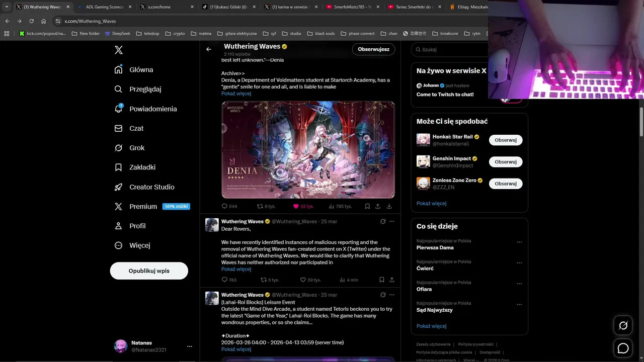
Task: Open the Główna home page
Action: [134, 69]
